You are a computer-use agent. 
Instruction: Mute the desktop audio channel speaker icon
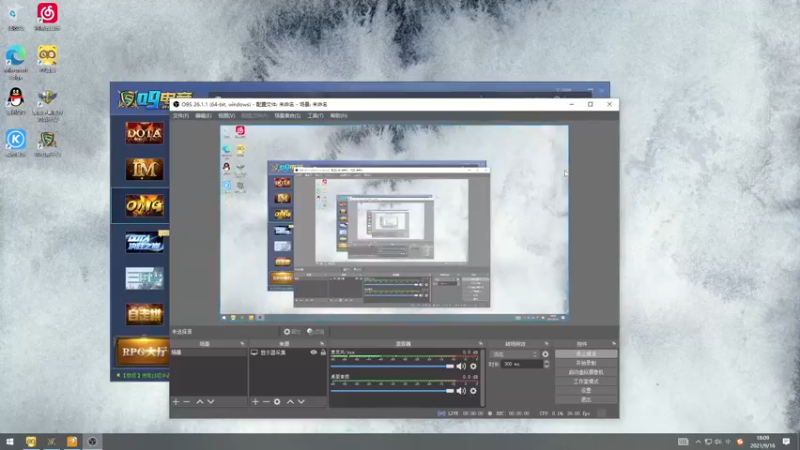461,391
